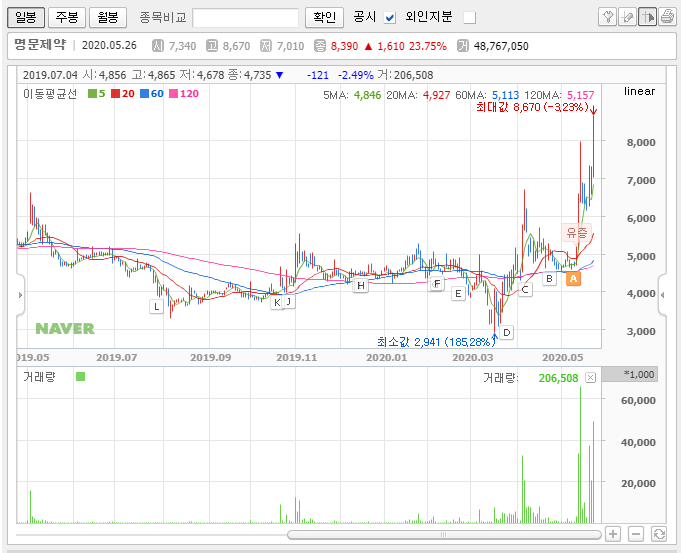Screen dimensions: 681x553
Task: Toggle the linear scale label
Action: coord(639,91)
